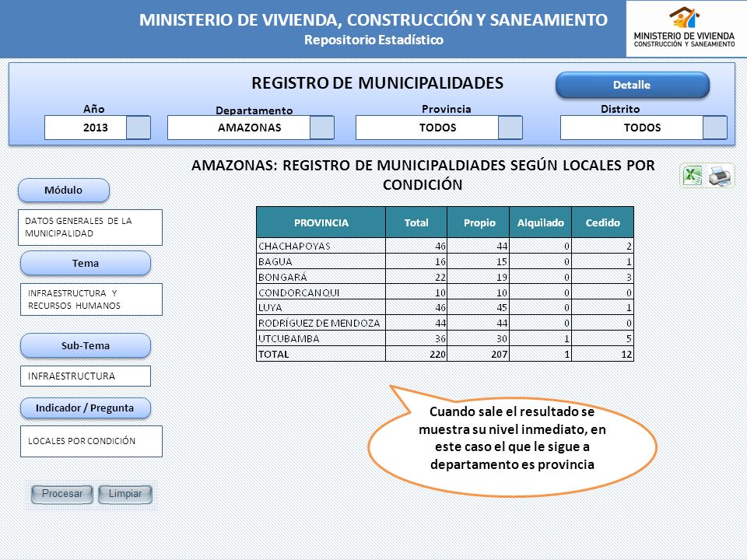
Task: Select the Distrito field showing TODOS
Action: coord(632,128)
